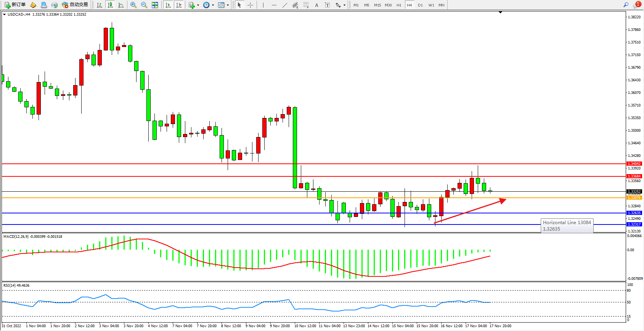Click the New Order (新订单) button
This screenshot has width=644, height=331.
15,5
